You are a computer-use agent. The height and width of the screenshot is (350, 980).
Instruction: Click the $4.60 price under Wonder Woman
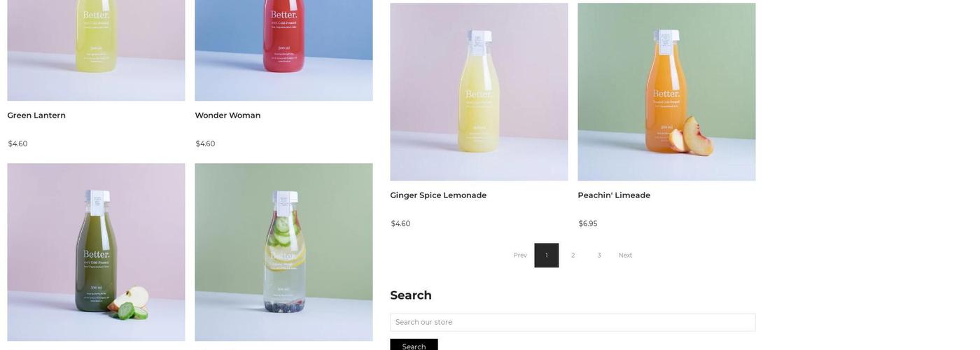pos(205,144)
